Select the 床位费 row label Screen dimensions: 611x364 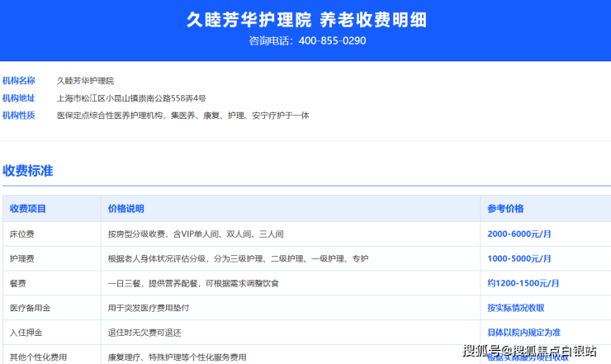coord(21,234)
